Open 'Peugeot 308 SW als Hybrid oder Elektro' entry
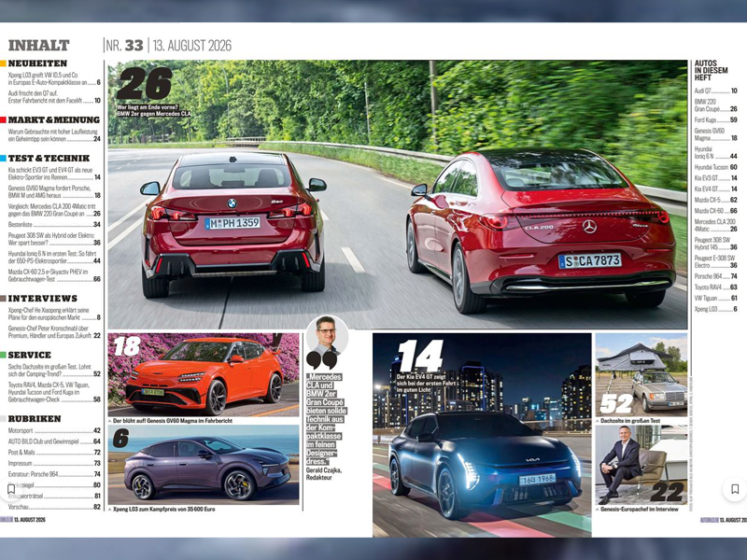The image size is (747, 560). pyautogui.click(x=54, y=239)
